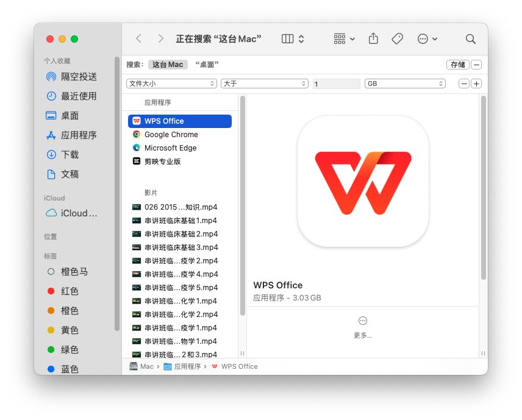Select 串讲班临床基础1.mp4 file
This screenshot has width=522, height=420.
click(180, 221)
